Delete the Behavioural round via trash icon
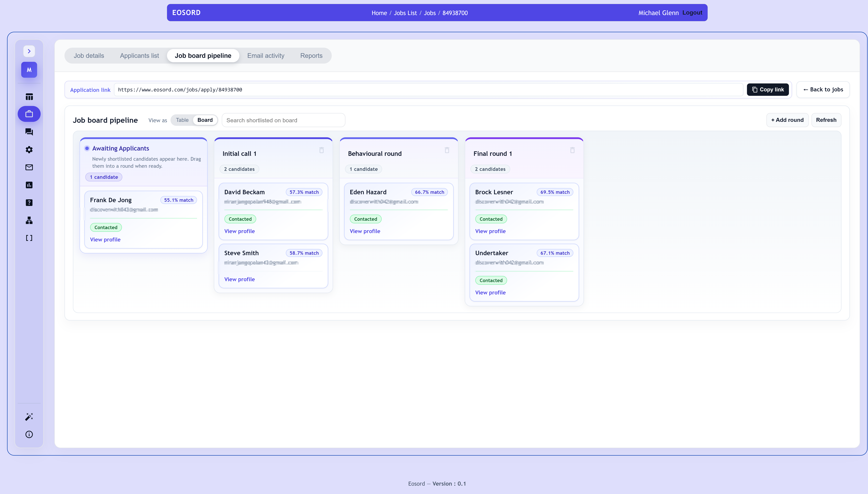Screen dimensions: 868x494 pyautogui.click(x=447, y=150)
